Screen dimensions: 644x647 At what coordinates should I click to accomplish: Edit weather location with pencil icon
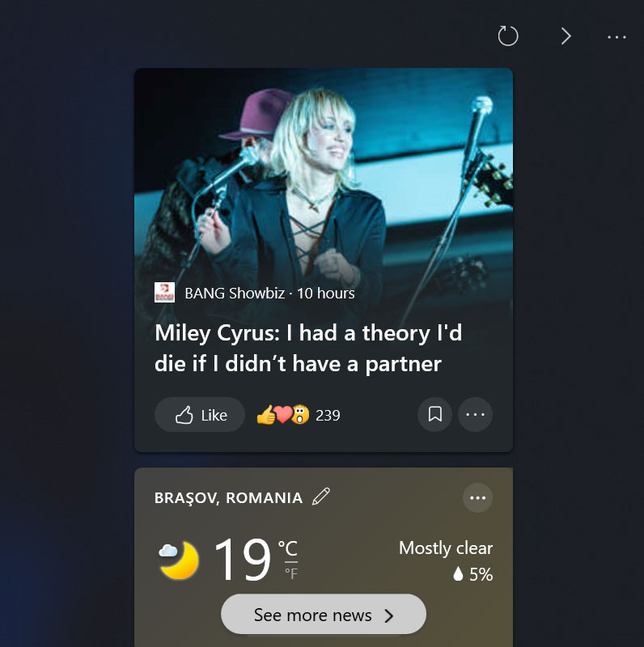(x=320, y=497)
